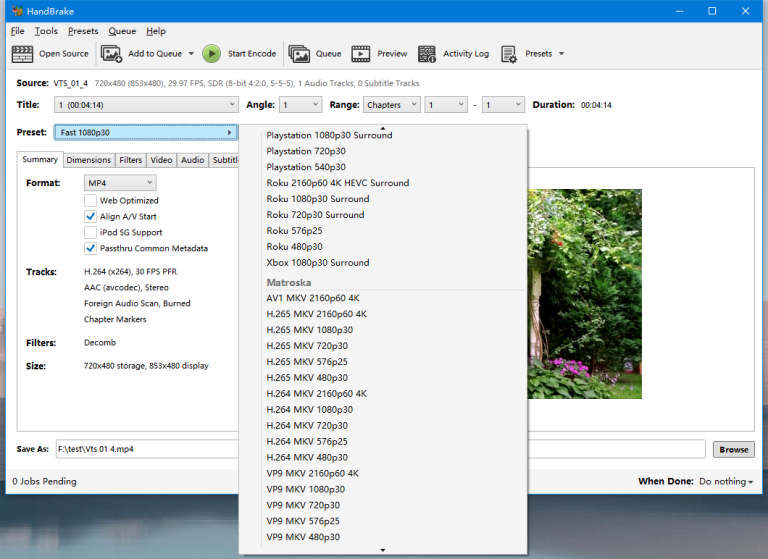Select H.265 MKV 1080p30 preset
Image resolution: width=768 pixels, height=559 pixels.
(x=310, y=330)
